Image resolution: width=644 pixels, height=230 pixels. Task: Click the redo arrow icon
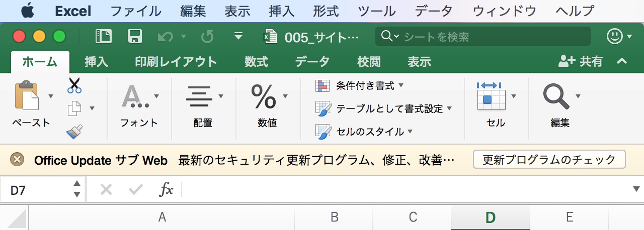coord(208,36)
